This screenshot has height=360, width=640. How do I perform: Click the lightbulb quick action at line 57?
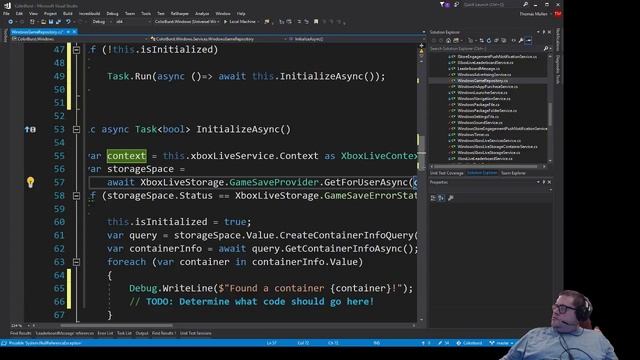pyautogui.click(x=30, y=182)
